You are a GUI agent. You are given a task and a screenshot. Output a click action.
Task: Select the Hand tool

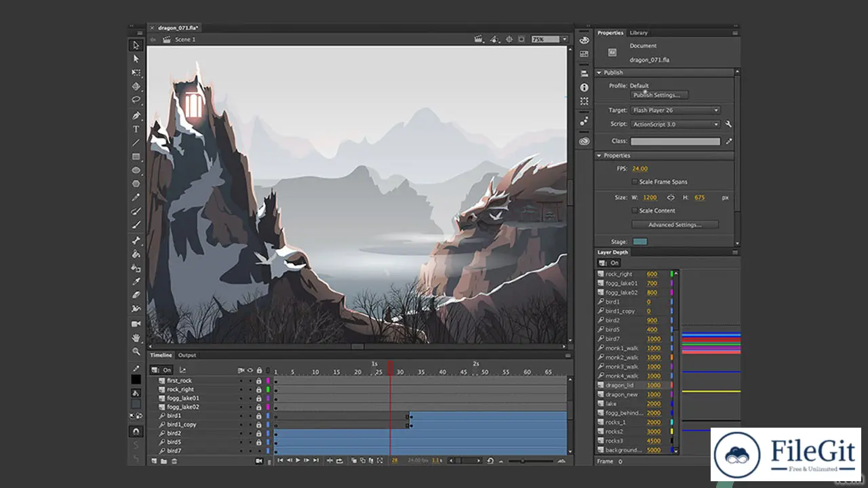pos(136,338)
